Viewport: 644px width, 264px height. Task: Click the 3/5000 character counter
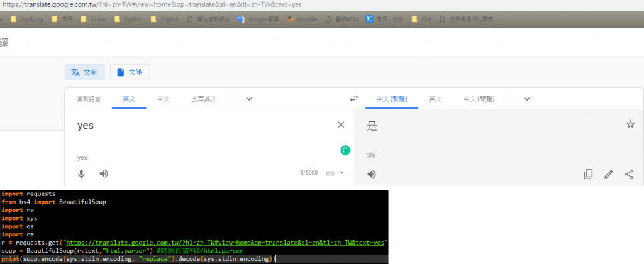pyautogui.click(x=309, y=173)
